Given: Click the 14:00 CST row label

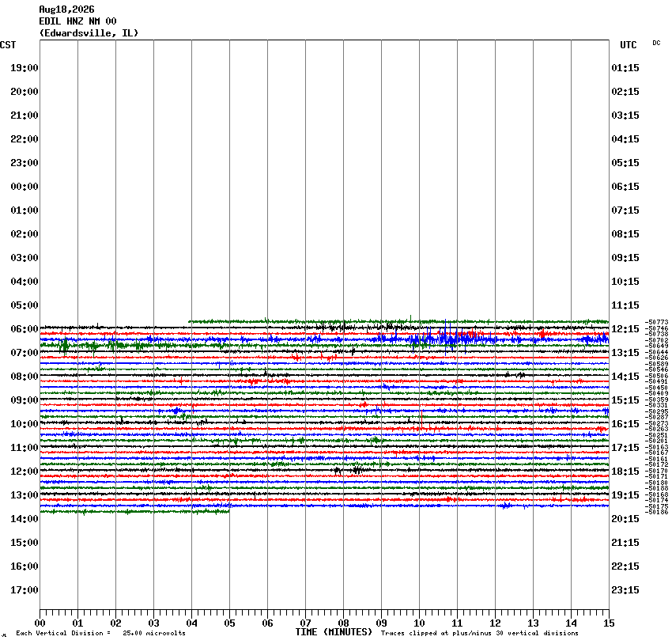Looking at the screenshot, I should [x=25, y=519].
